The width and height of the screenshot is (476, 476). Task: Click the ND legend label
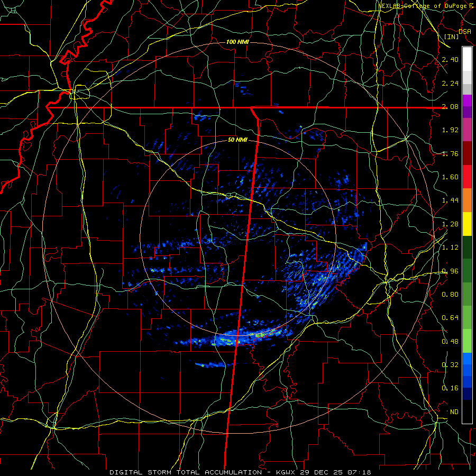point(454,412)
